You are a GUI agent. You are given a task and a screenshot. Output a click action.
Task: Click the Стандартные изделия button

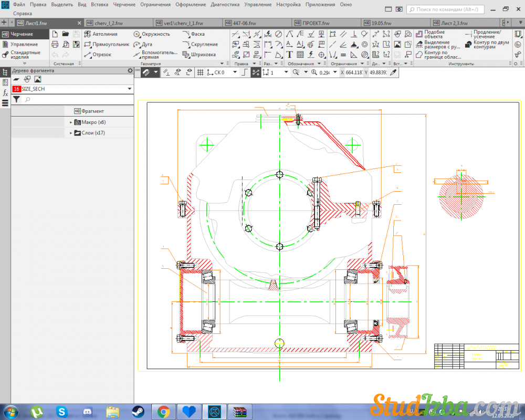pos(24,55)
